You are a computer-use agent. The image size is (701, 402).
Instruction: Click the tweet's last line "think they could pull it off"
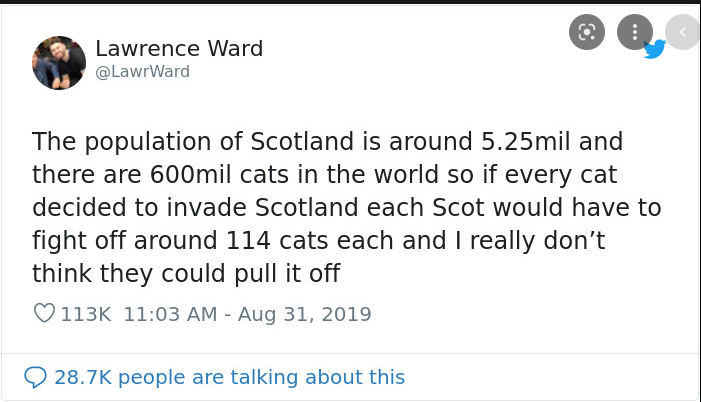point(186,272)
